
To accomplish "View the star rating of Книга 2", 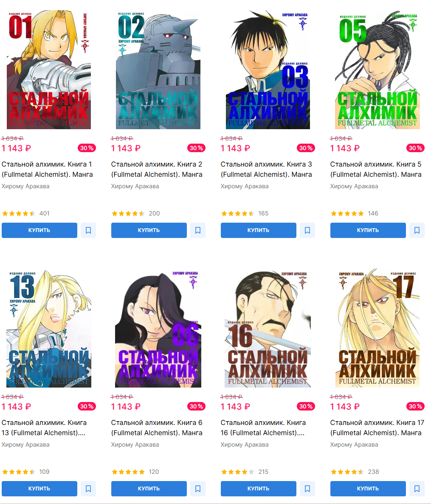I will point(128,213).
